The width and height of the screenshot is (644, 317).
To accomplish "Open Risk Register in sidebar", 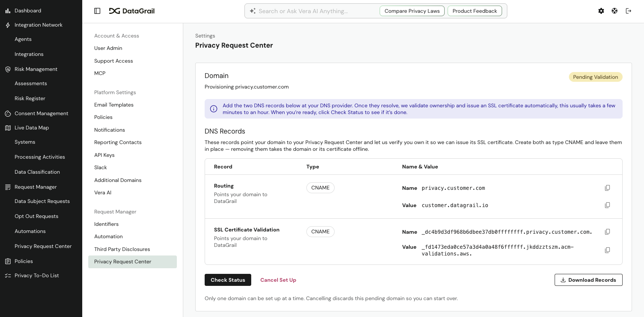I will click(x=30, y=99).
